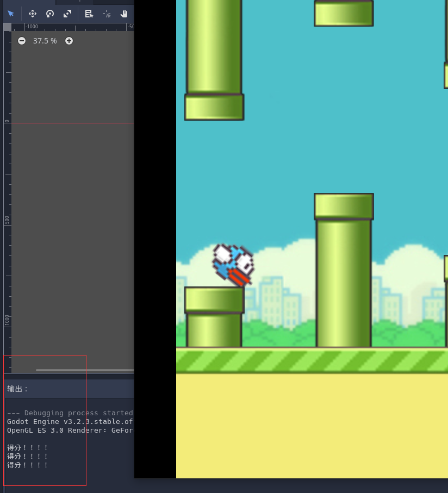Viewport: 448px width, 493px height.
Task: Reset zoom via the 37.5 % label
Action: 45,41
